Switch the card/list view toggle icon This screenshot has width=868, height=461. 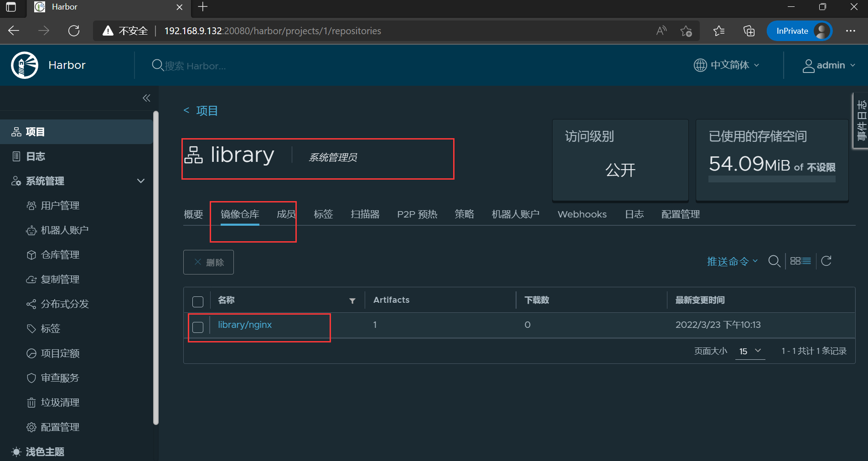tap(801, 261)
